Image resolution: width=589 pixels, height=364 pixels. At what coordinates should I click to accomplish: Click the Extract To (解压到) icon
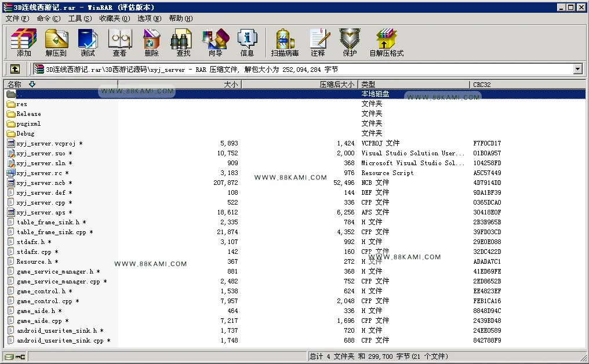pyautogui.click(x=56, y=42)
